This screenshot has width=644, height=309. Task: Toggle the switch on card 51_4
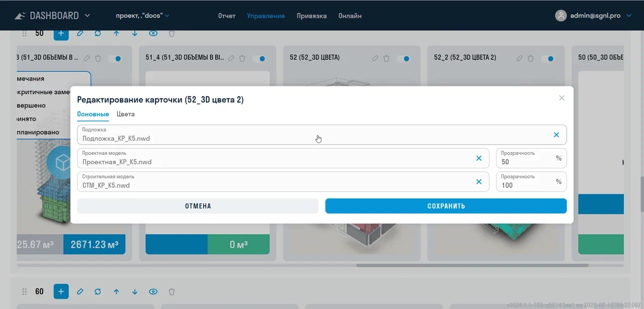(259, 58)
